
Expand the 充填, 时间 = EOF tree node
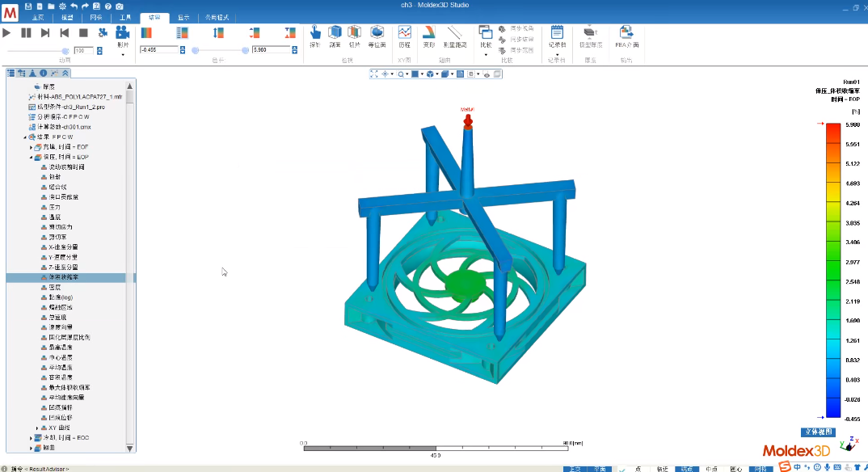(x=32, y=147)
